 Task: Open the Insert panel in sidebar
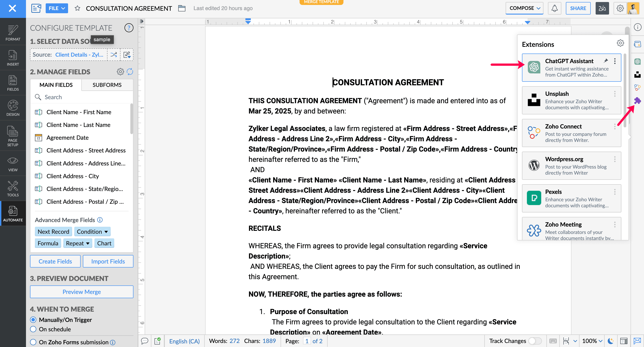[x=13, y=58]
